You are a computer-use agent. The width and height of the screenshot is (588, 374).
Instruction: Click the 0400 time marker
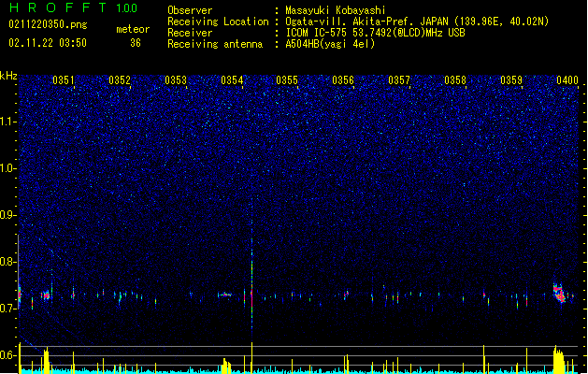[x=567, y=80]
